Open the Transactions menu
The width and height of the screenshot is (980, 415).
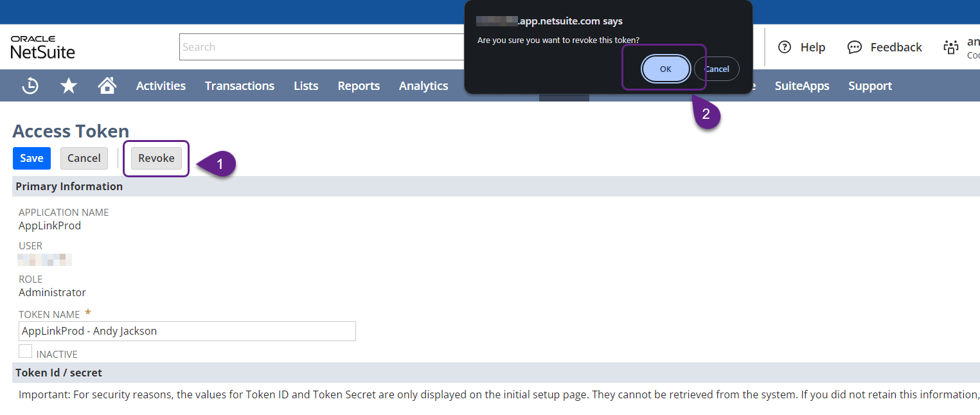[239, 85]
